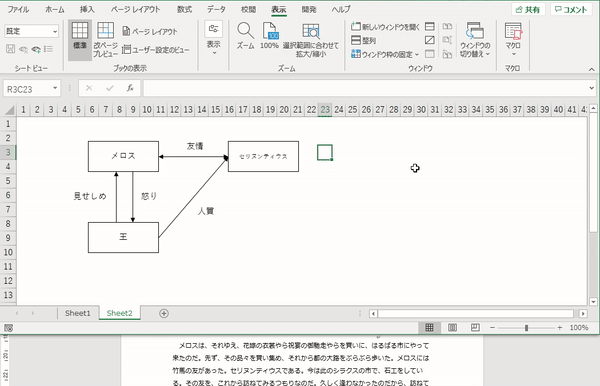Click the Hide window icon
The image size is (600, 386).
pos(430,40)
